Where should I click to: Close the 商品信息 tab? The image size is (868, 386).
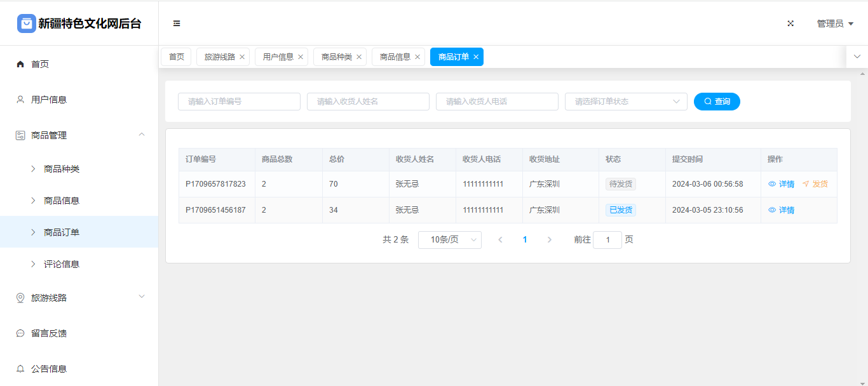tap(417, 57)
